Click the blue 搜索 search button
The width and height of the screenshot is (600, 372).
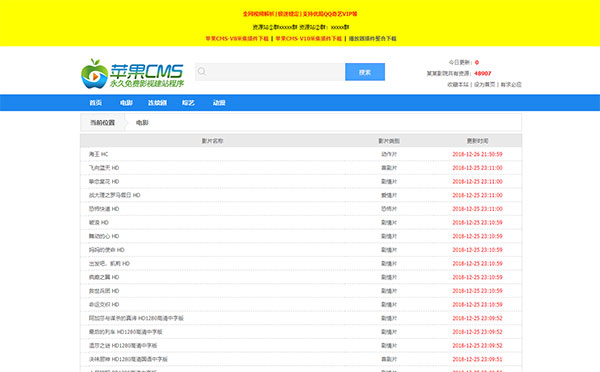(x=365, y=72)
